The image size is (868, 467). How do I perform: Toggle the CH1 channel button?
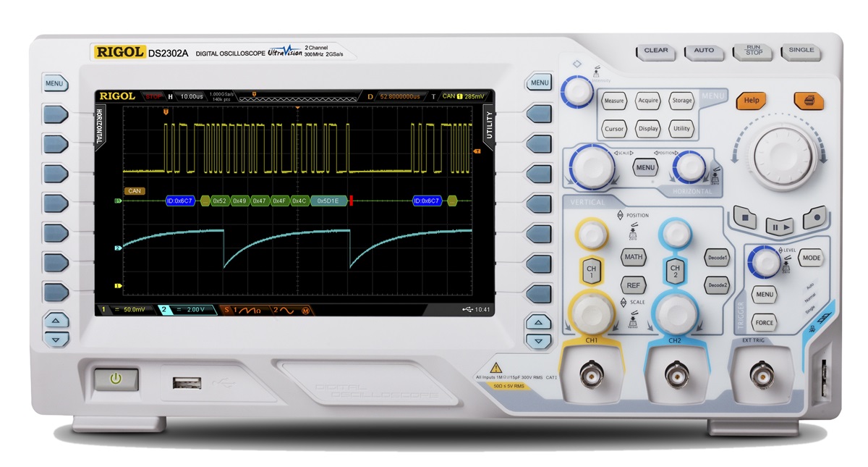tap(591, 272)
